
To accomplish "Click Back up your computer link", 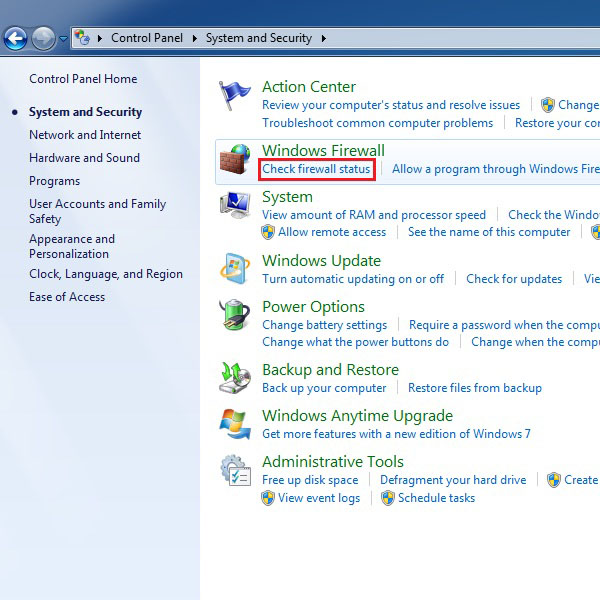I will pyautogui.click(x=324, y=388).
